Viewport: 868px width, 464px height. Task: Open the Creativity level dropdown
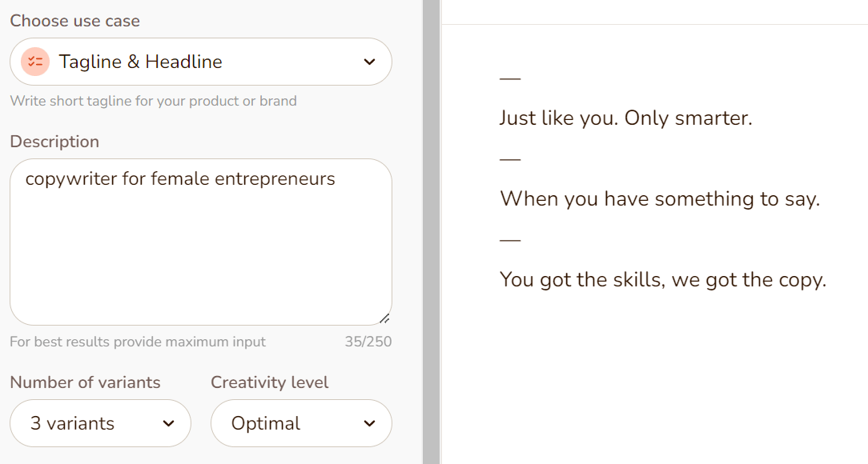click(x=301, y=423)
